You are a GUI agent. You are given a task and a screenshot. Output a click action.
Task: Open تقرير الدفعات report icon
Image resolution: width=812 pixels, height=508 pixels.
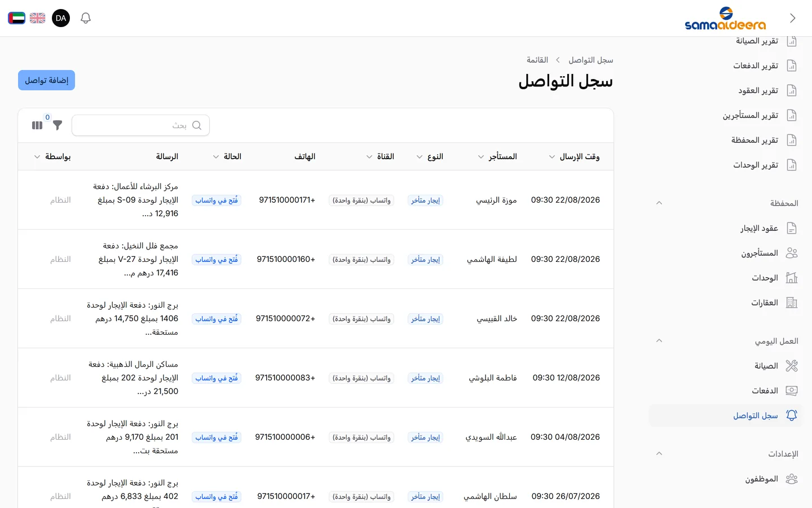[x=792, y=65]
